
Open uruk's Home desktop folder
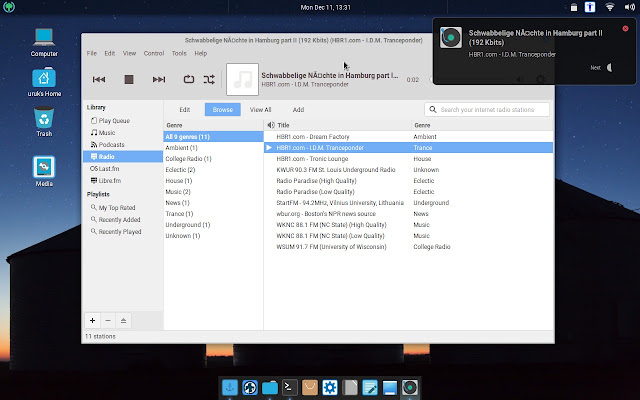(x=44, y=82)
